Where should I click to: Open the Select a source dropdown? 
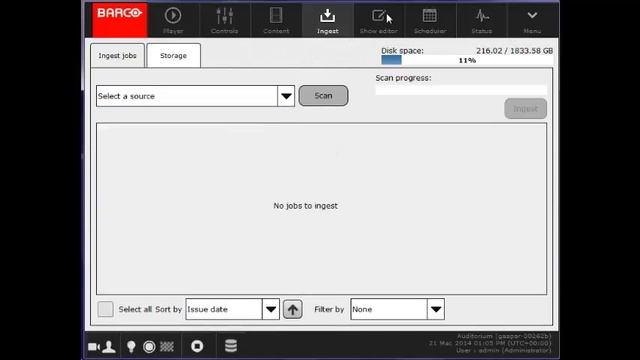(x=196, y=96)
